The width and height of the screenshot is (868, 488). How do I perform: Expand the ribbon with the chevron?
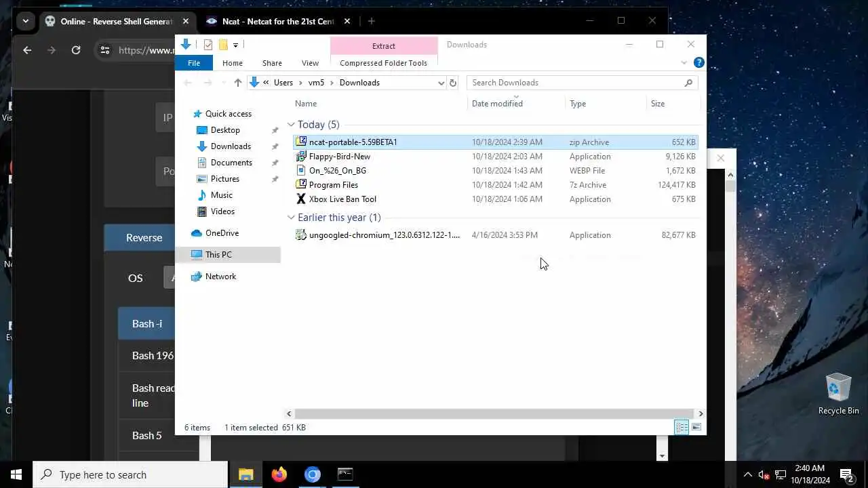(684, 63)
